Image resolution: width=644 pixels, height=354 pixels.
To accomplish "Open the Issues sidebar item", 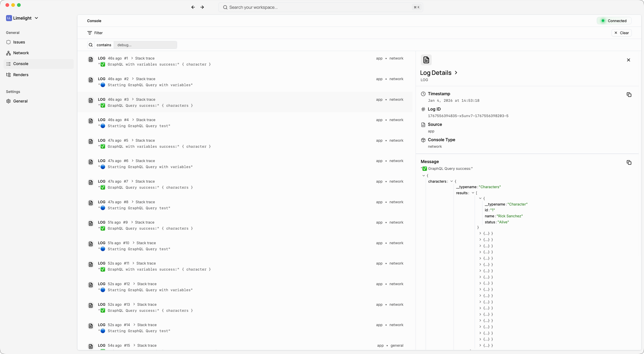I will (38, 42).
